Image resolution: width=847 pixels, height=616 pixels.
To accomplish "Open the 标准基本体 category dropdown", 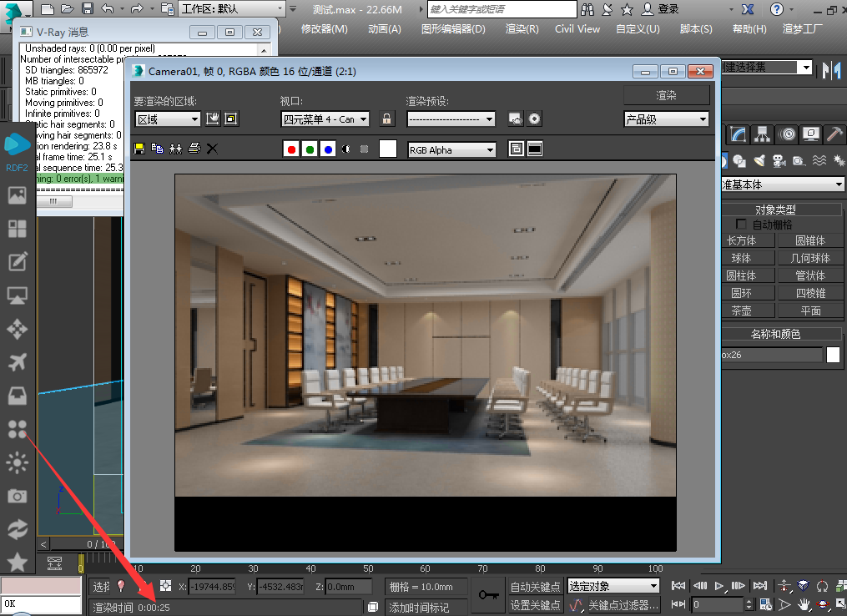I will (783, 184).
